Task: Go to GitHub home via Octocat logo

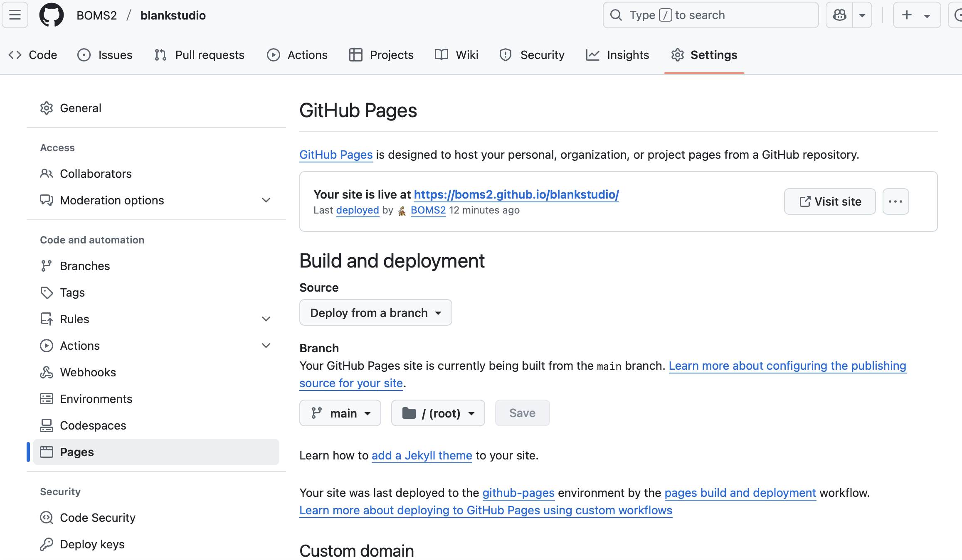Action: (52, 15)
